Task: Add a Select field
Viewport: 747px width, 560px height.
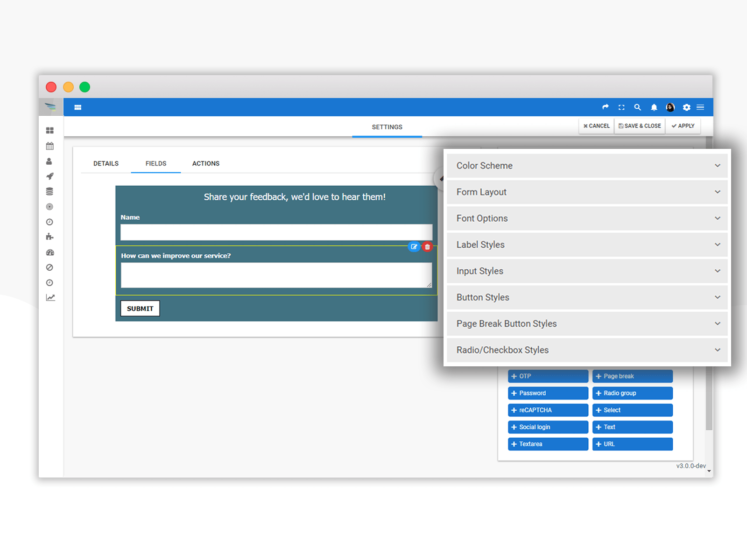Action: tap(633, 410)
